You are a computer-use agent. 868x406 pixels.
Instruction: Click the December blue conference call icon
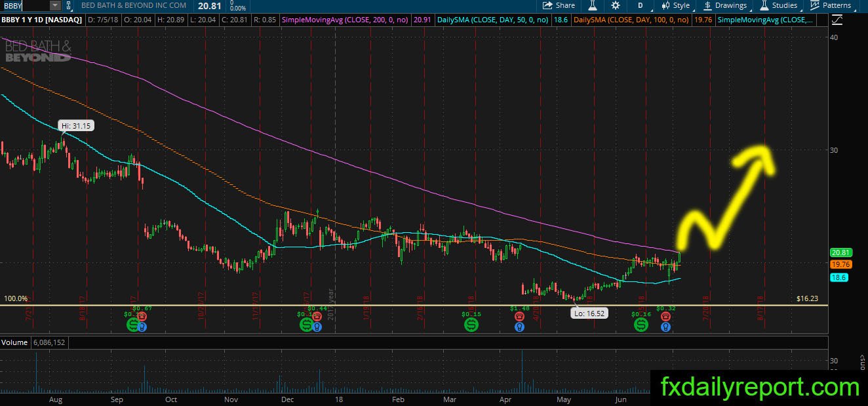click(x=317, y=326)
